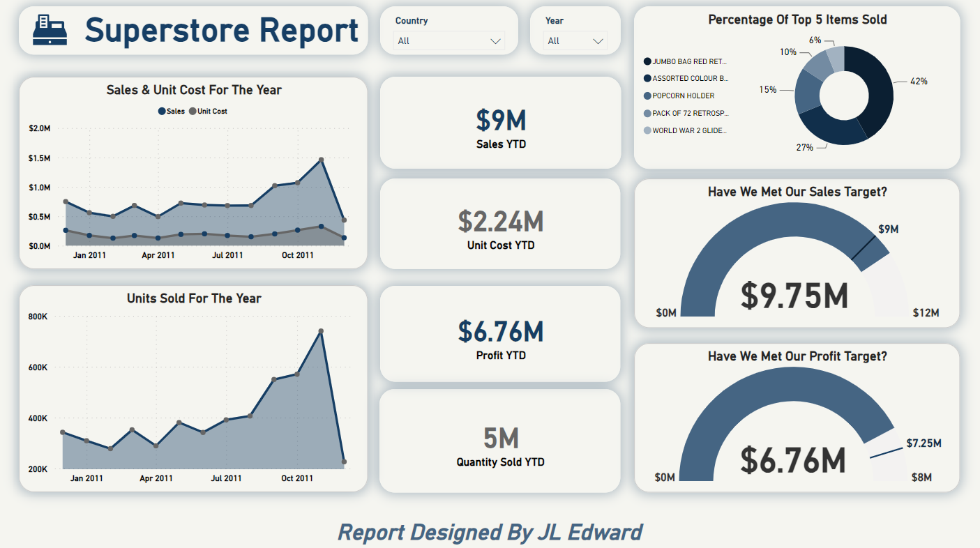980x548 pixels.
Task: Select the Profit YTD $6.76M card
Action: click(500, 334)
